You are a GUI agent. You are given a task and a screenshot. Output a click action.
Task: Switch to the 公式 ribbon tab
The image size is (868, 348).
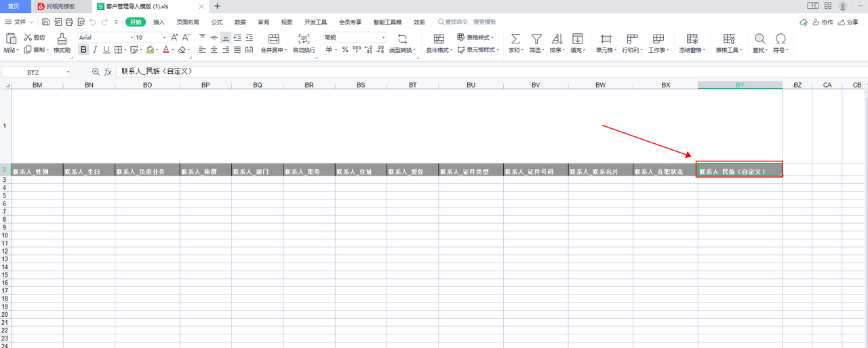pos(216,22)
